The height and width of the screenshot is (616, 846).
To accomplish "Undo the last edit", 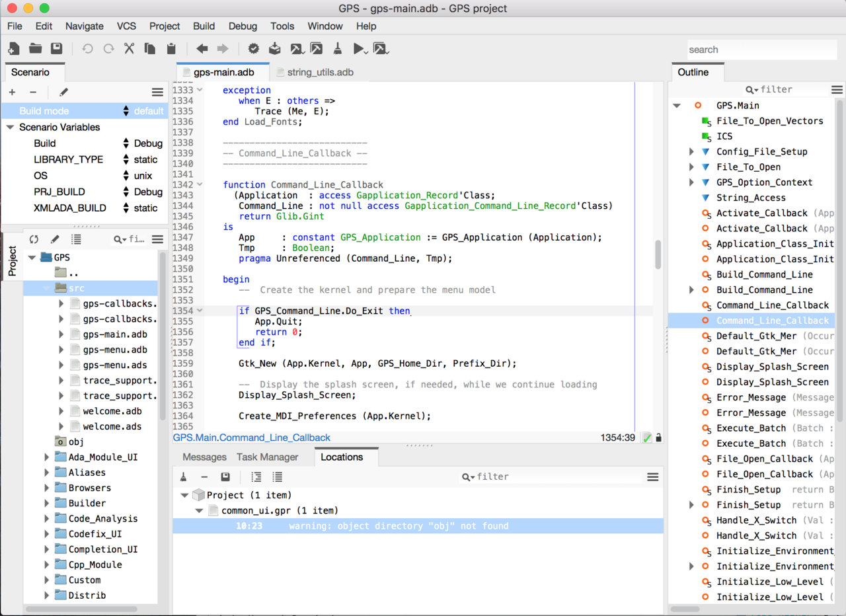I will click(87, 49).
